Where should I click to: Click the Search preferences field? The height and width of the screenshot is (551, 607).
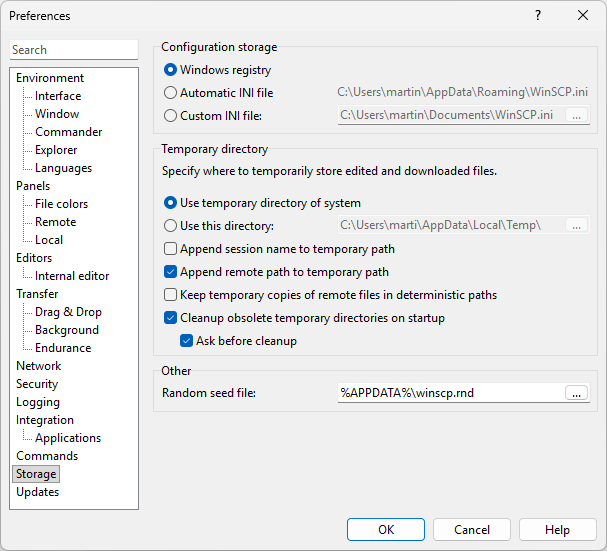point(74,50)
